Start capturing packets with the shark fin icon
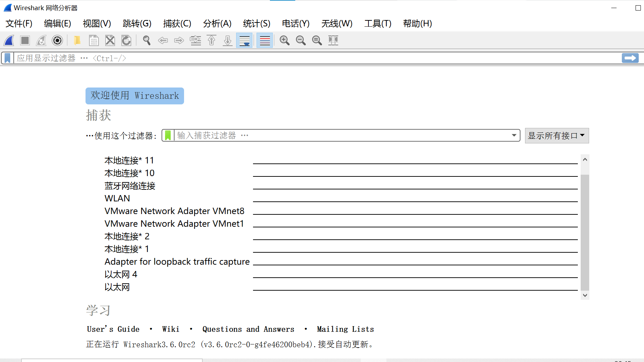 point(9,40)
